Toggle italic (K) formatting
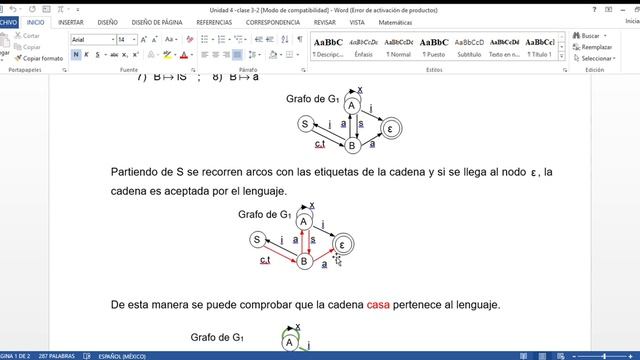The height and width of the screenshot is (360, 640). pyautogui.click(x=87, y=55)
